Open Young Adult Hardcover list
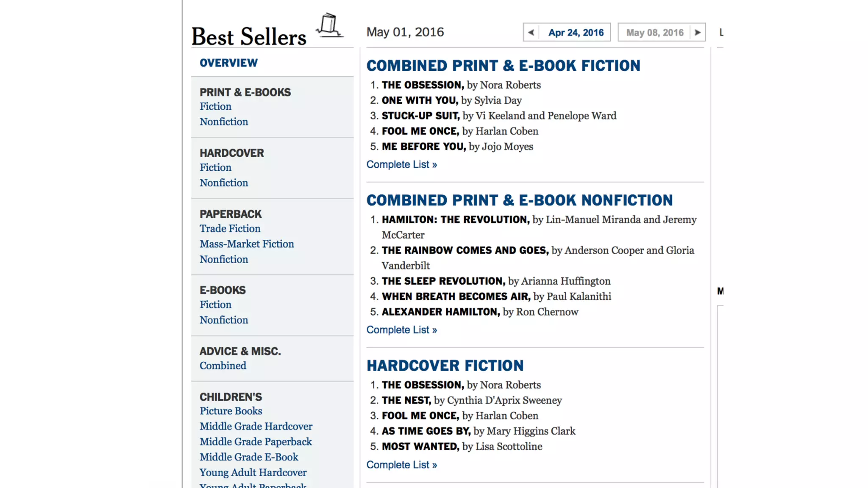Viewport: 868px width, 488px height. [253, 472]
